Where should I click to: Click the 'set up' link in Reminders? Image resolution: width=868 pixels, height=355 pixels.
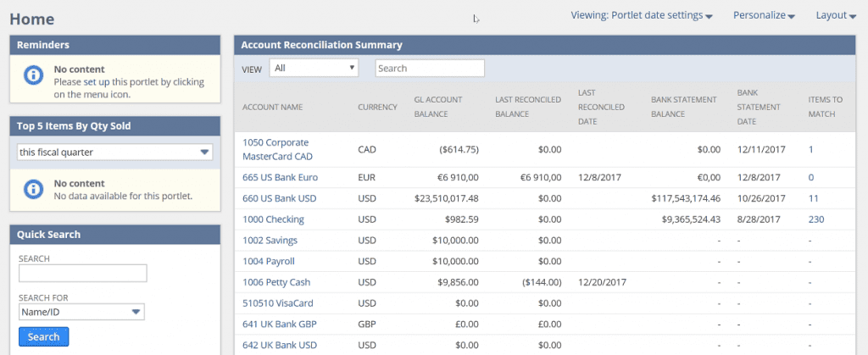pos(96,82)
